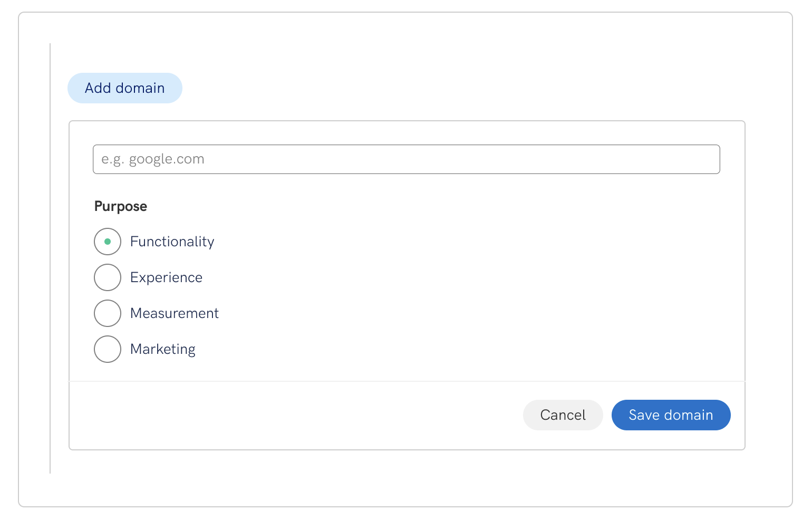This screenshot has height=520, width=812.
Task: Select the Functionality purpose radio button
Action: [107, 241]
